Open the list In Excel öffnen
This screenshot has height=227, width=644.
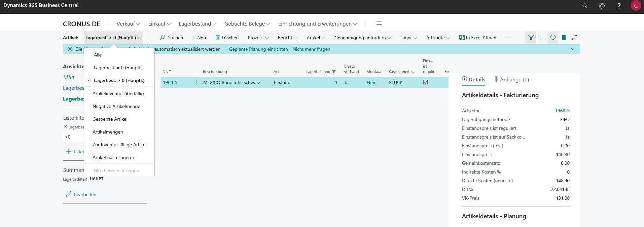[477, 38]
